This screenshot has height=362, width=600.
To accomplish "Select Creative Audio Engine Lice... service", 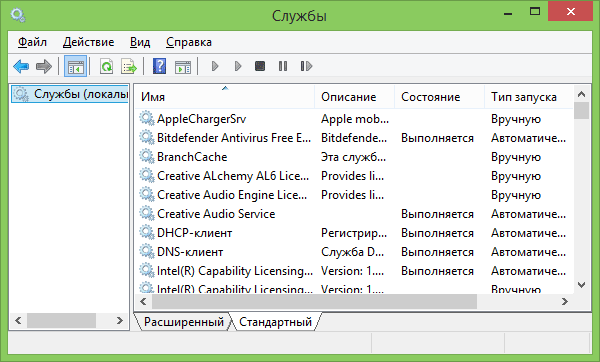I will [x=354, y=195].
